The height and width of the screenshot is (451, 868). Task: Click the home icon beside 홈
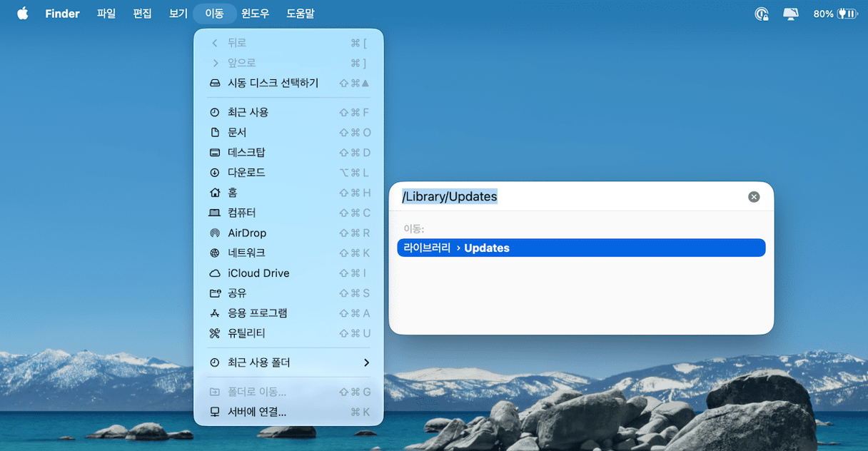(x=215, y=192)
